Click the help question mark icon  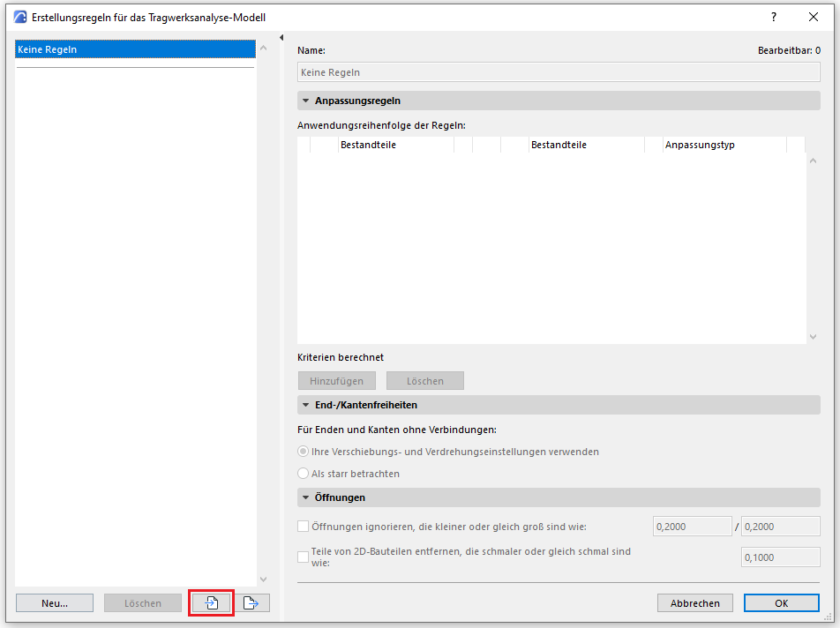[774, 17]
